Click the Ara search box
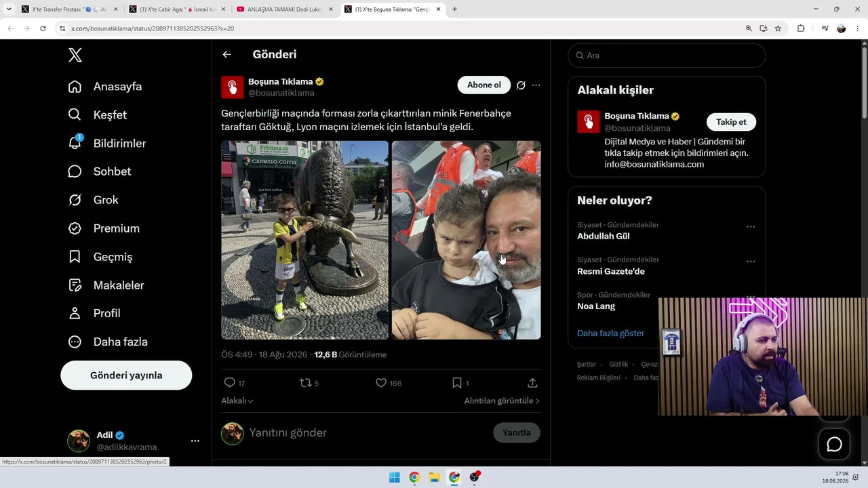 [667, 56]
